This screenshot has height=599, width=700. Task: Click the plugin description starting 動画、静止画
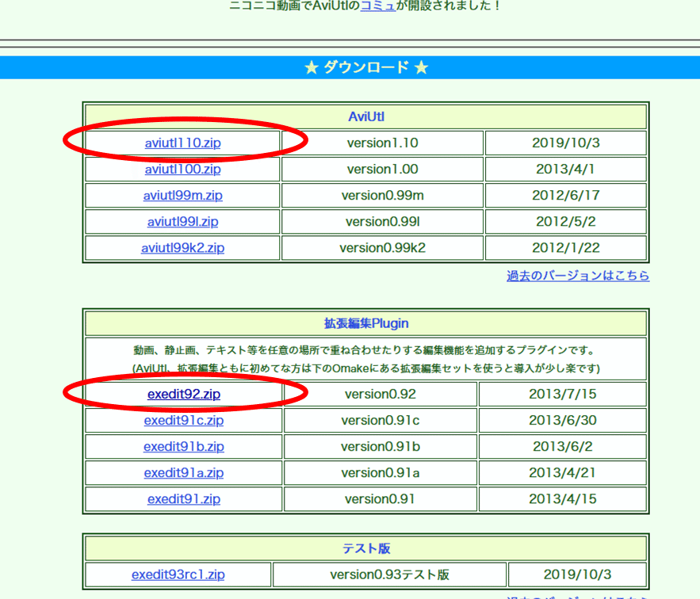365,359
